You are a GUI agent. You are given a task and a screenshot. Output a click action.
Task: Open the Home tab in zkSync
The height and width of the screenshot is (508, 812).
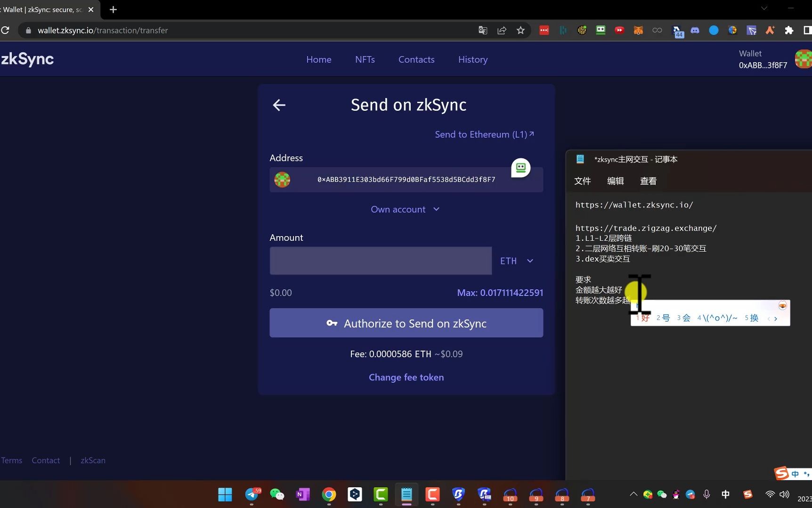click(x=319, y=59)
